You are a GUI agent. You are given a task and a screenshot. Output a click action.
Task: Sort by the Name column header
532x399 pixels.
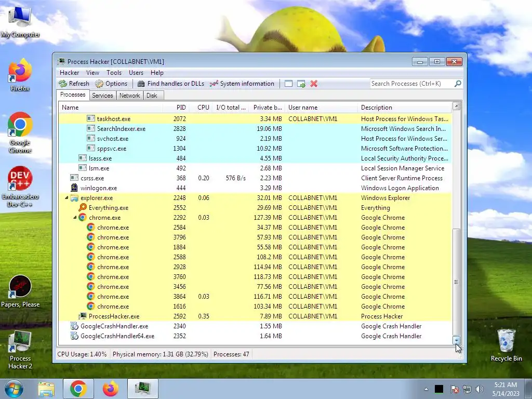[x=111, y=107]
